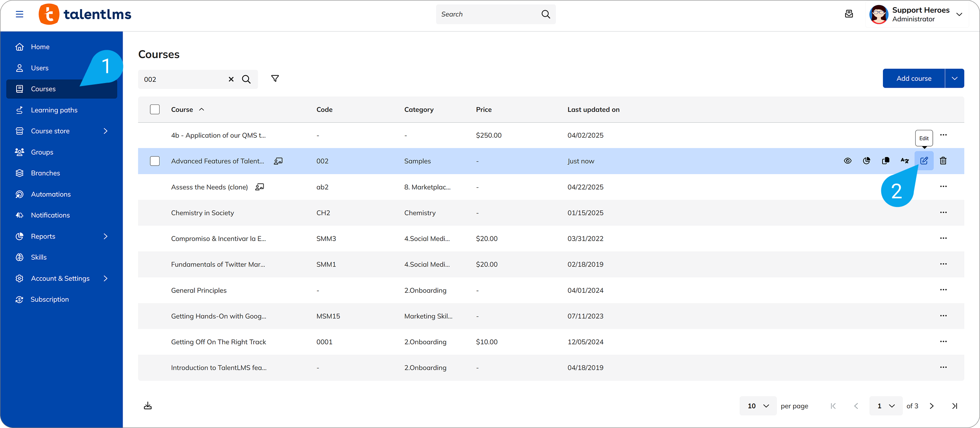Click the Edit pencil icon for Advanced Features course

[x=924, y=161]
